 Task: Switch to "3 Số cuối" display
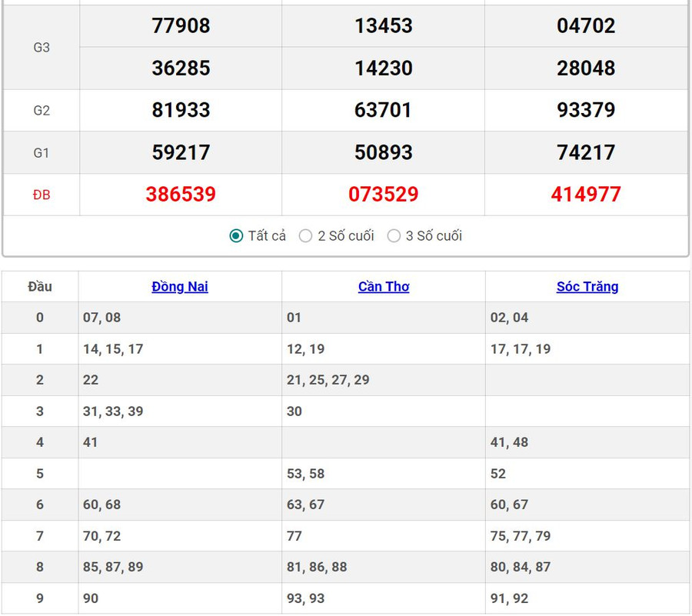pyautogui.click(x=394, y=236)
